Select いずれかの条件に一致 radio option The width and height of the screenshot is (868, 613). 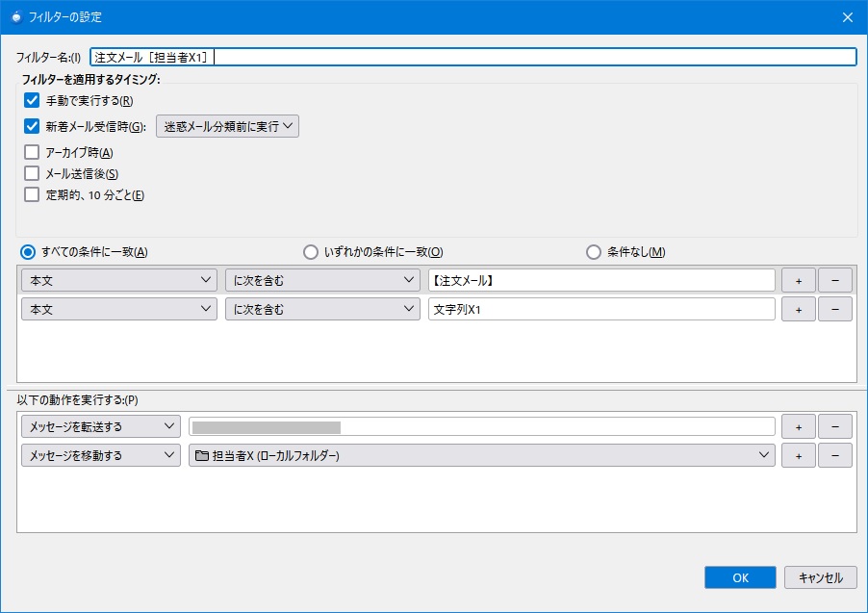click(x=311, y=252)
